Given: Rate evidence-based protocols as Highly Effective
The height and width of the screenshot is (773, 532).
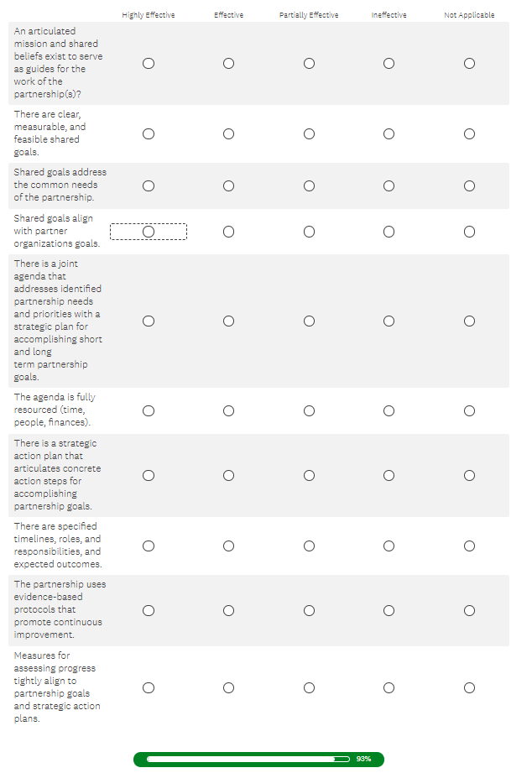Looking at the screenshot, I should (149, 610).
